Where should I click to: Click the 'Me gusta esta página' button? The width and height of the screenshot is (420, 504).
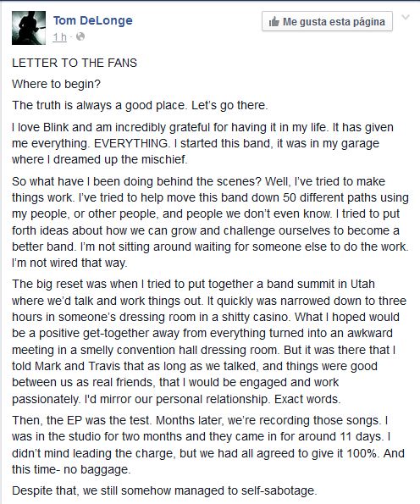[327, 21]
